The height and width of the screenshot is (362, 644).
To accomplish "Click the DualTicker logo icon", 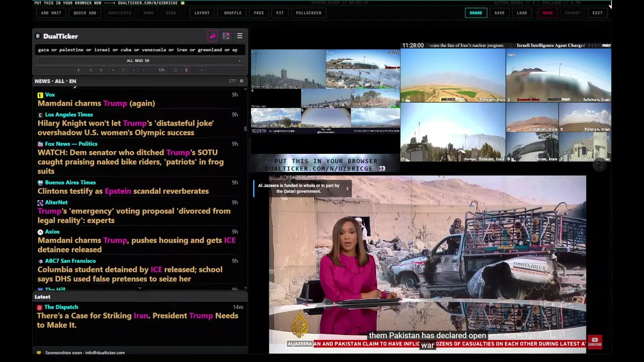I will click(x=38, y=36).
